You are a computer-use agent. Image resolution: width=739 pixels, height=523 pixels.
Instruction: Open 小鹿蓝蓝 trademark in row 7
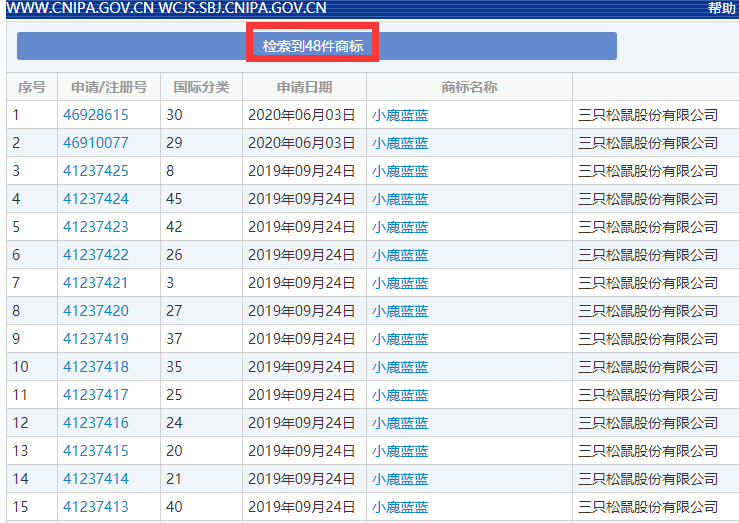coord(400,283)
